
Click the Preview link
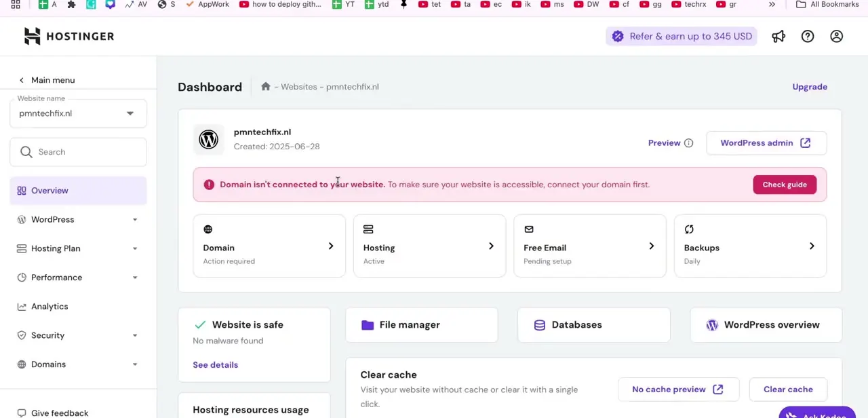[664, 143]
